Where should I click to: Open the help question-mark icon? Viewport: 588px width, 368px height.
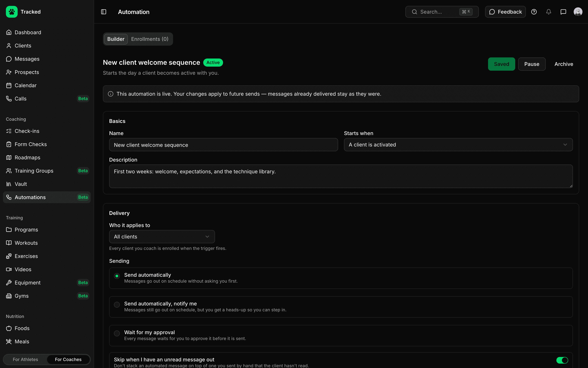click(534, 12)
